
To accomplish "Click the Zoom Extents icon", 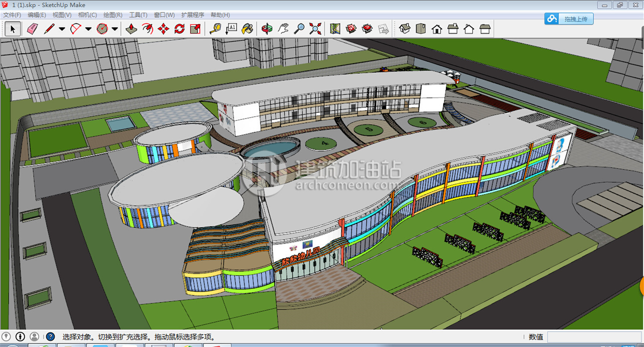I will [x=315, y=29].
